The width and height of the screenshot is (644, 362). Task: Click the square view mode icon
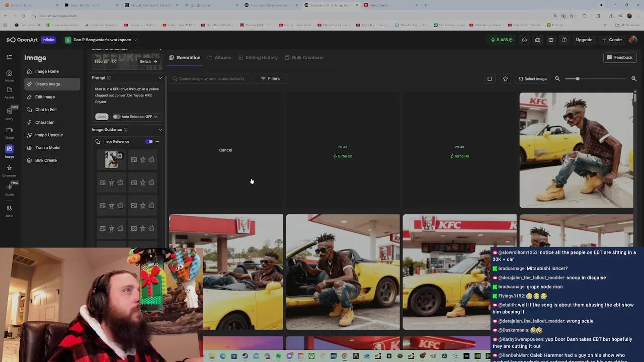490,78
